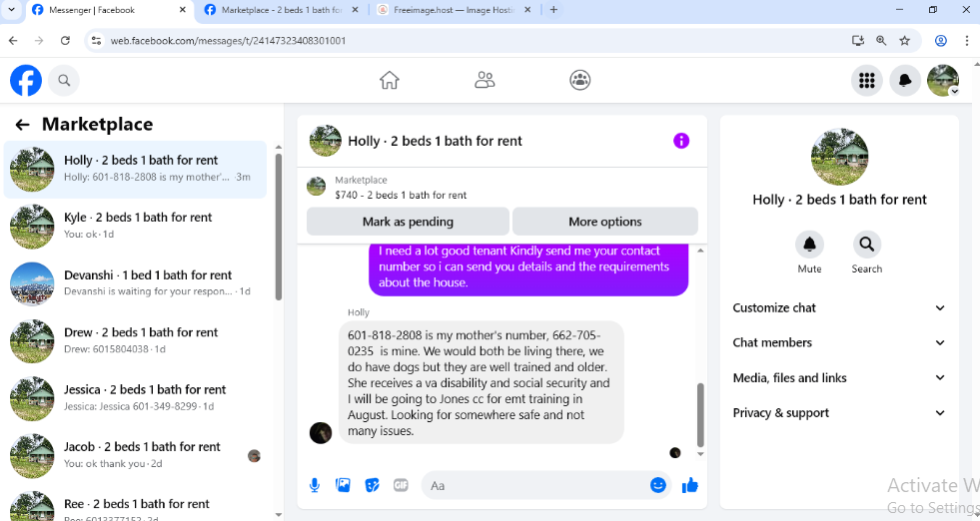This screenshot has height=521, width=980.
Task: Close the Freeimage.host tab
Action: [x=527, y=10]
